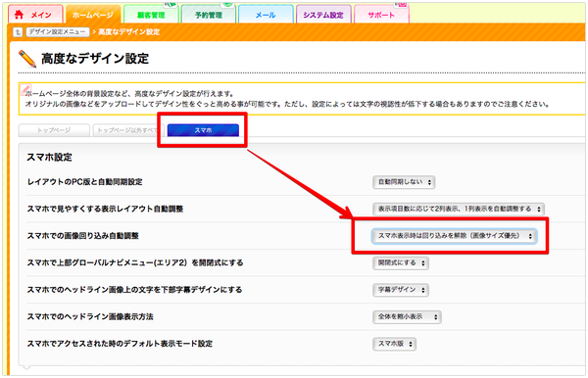Open the 表示レイアウト自動調整 dropdown
The height and width of the screenshot is (378, 588).
tap(459, 209)
